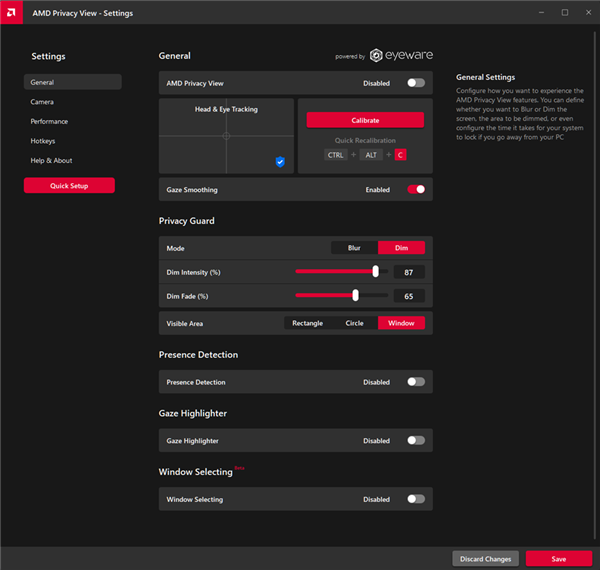Open Help & About page
The height and width of the screenshot is (570, 600).
52,160
